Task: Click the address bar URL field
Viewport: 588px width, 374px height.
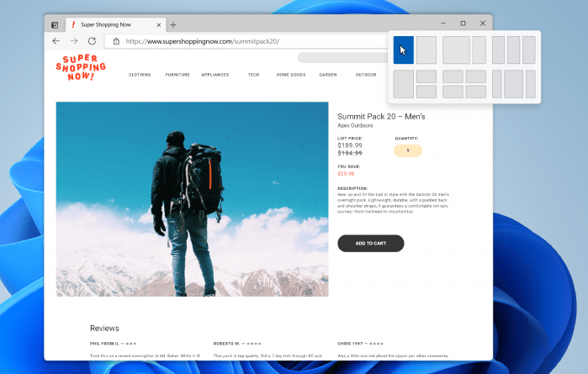Action: coord(246,41)
